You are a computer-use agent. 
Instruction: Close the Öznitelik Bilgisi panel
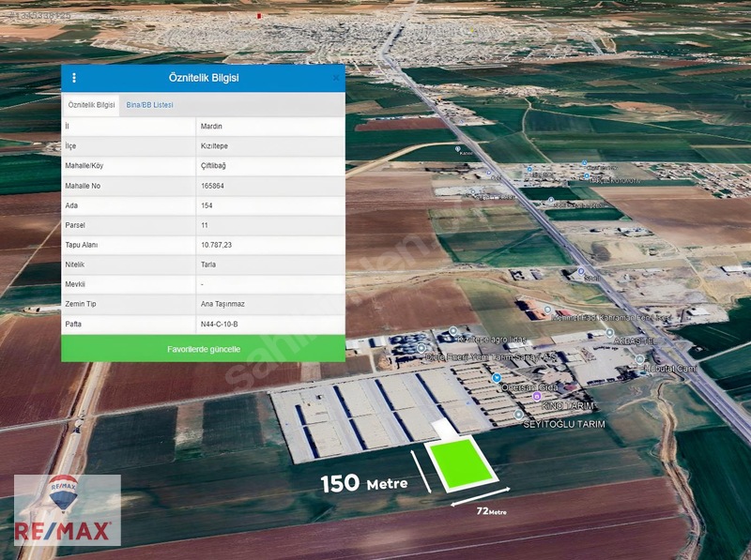336,78
